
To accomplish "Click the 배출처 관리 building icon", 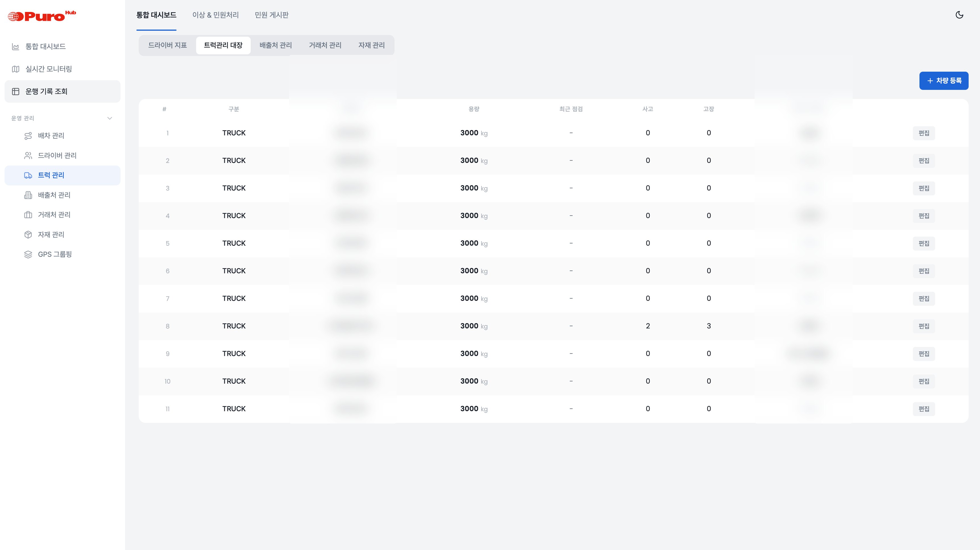I will coord(28,195).
